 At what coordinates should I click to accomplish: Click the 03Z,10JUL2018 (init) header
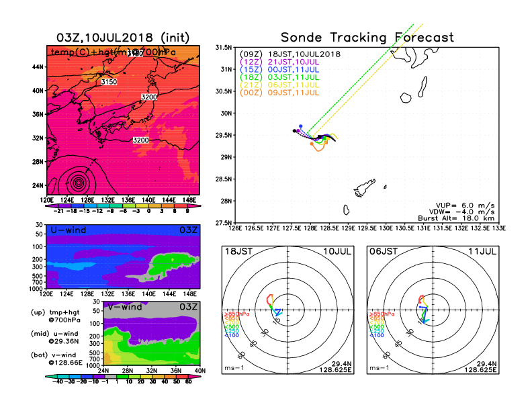[x=123, y=37]
